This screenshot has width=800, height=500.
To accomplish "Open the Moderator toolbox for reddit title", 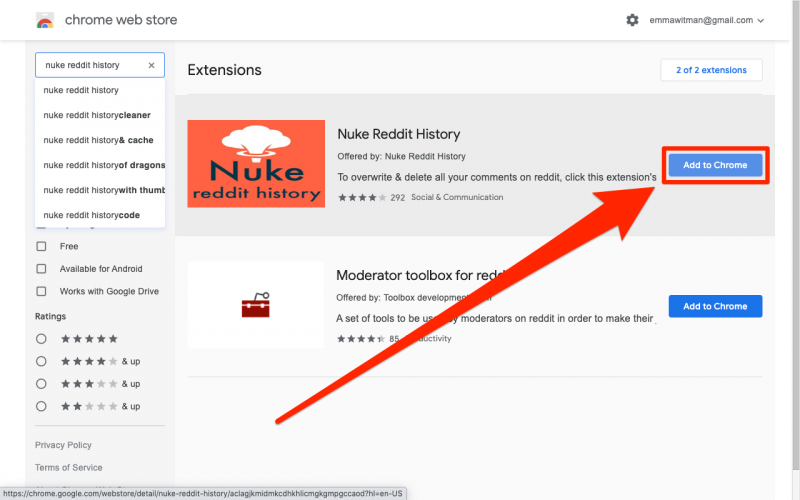I will pos(422,276).
